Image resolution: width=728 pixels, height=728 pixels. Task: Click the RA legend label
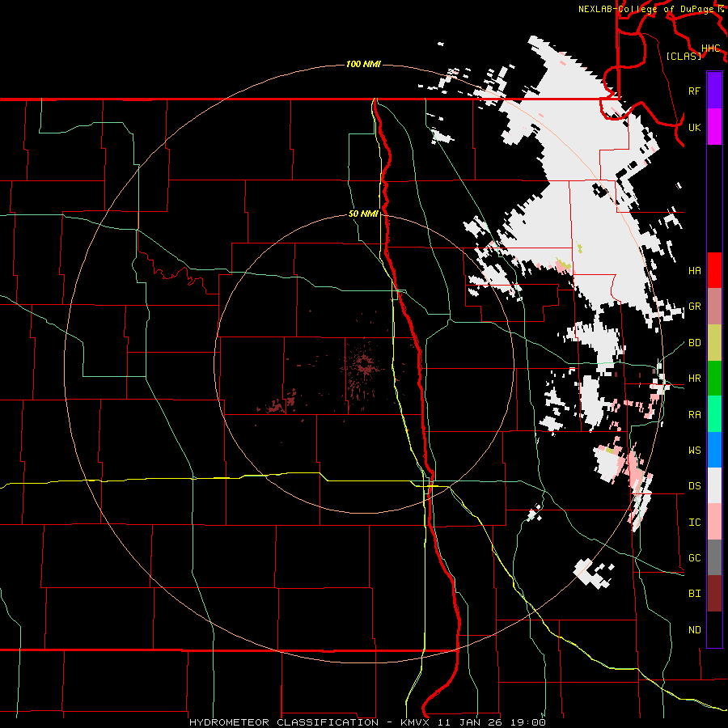click(x=694, y=414)
